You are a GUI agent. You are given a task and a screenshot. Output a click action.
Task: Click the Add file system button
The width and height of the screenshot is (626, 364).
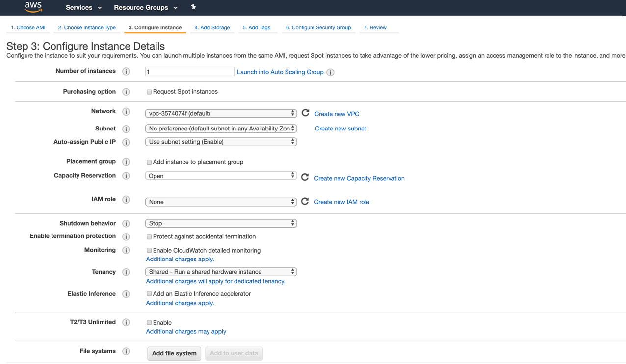(x=174, y=353)
